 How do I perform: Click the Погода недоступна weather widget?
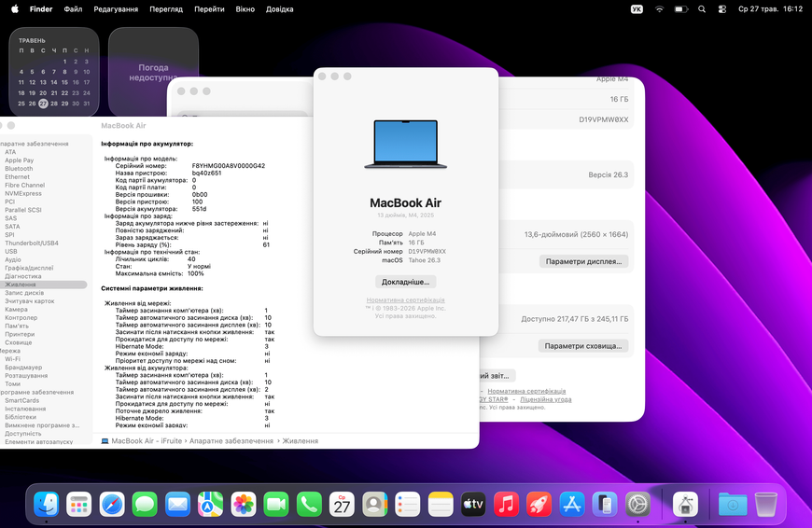coord(153,73)
